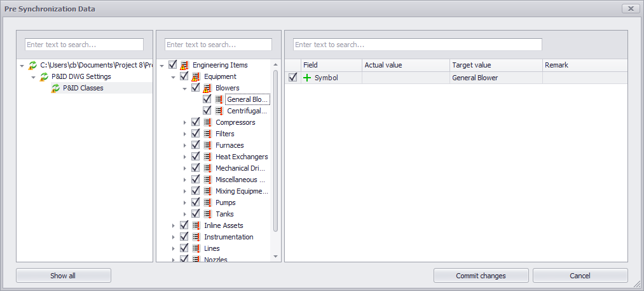The width and height of the screenshot is (644, 291).
Task: Click the warning list icon beside Blowers
Action: pyautogui.click(x=207, y=88)
